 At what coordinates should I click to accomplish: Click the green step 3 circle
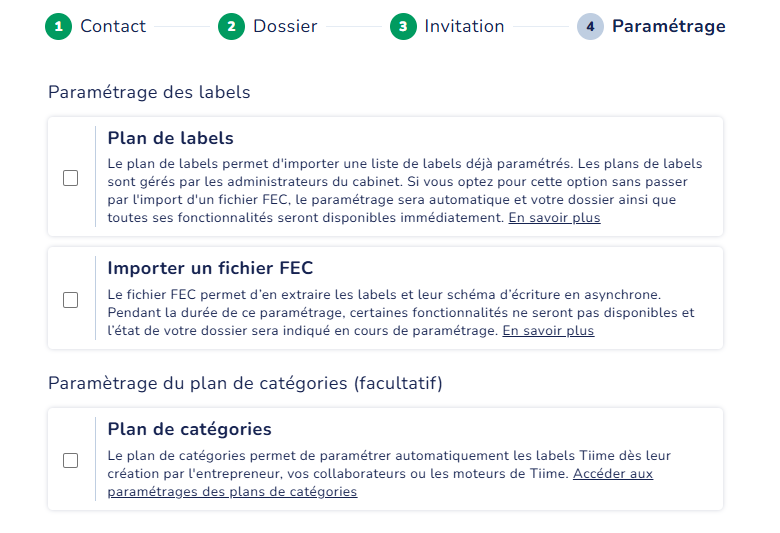[403, 27]
